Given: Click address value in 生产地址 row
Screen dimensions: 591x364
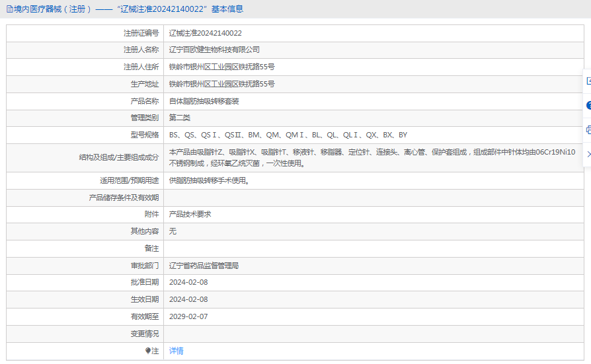Looking at the screenshot, I should [221, 84].
